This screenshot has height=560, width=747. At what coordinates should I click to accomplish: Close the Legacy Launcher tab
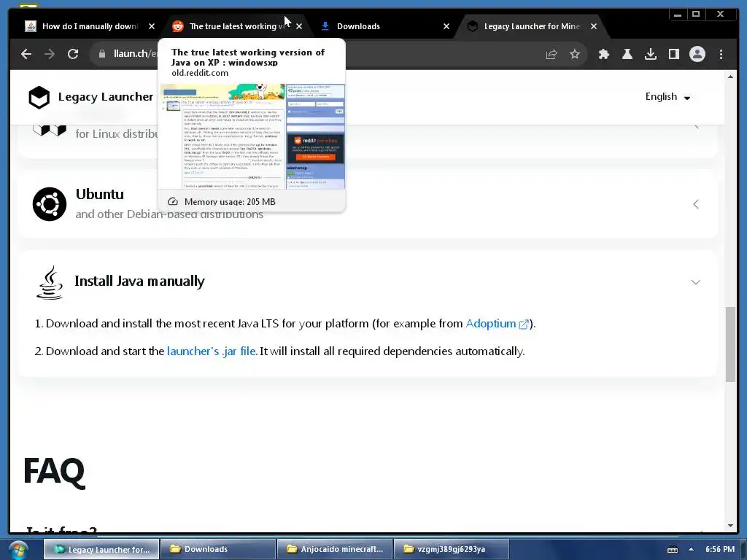point(594,26)
